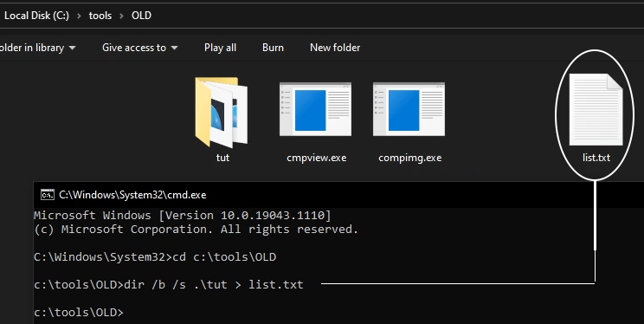The width and height of the screenshot is (644, 324).
Task: Select the cmpview.exe application icon
Action: pos(315,109)
